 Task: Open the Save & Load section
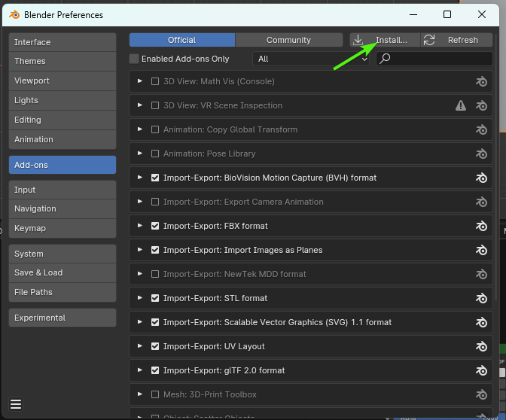(62, 273)
